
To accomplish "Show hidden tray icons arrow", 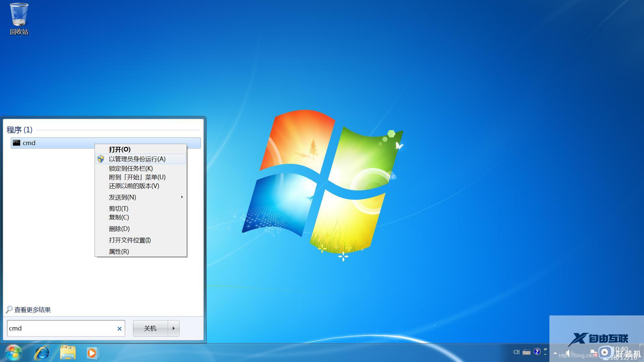I will click(x=555, y=353).
